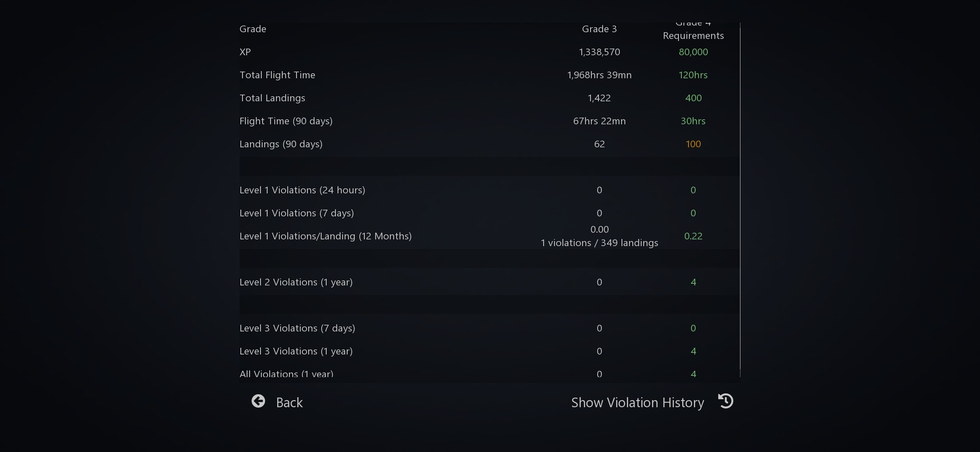Click Level 1 Violations (24 hours) row
Screen dimensions: 980x452
click(489, 190)
